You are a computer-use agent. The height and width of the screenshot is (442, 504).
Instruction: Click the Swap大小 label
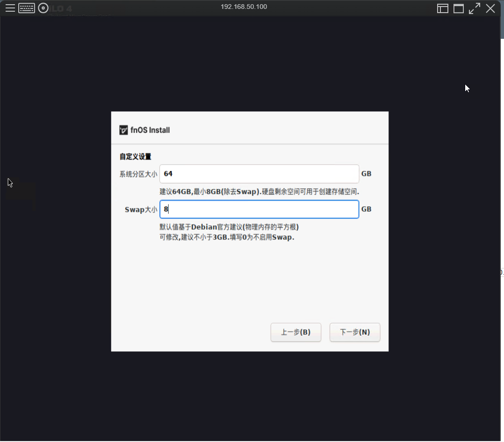141,210
